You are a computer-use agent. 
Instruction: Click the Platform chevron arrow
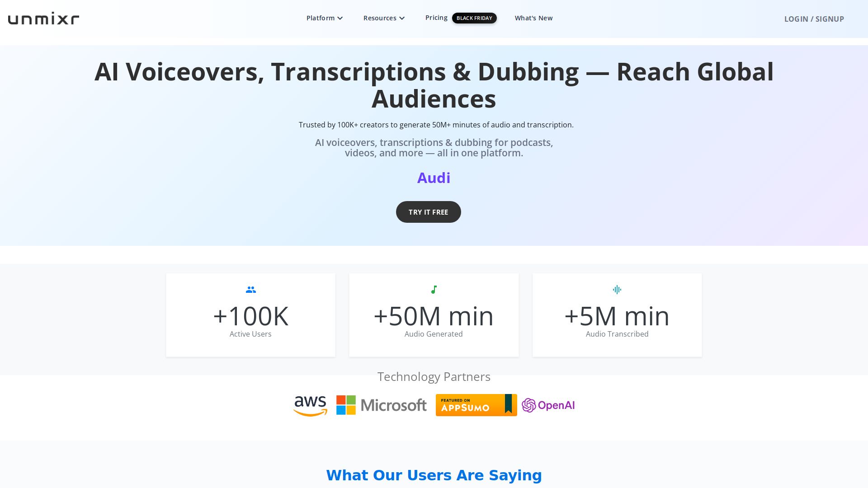click(x=340, y=18)
